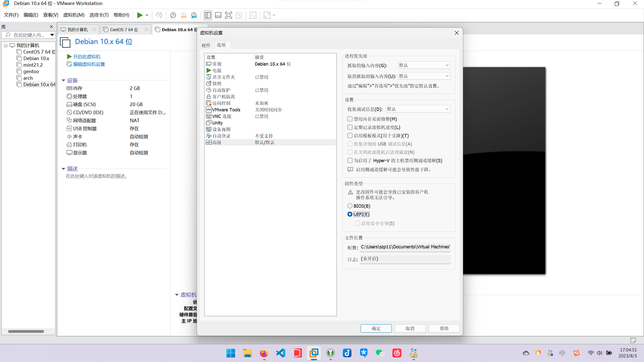This screenshot has height=362, width=644.
Task: Open dropdown arrow beside stretch guest icon
Action: tap(274, 15)
